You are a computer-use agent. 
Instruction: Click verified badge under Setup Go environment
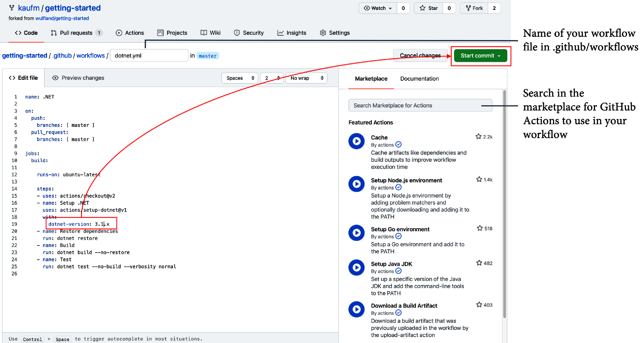pyautogui.click(x=399, y=236)
